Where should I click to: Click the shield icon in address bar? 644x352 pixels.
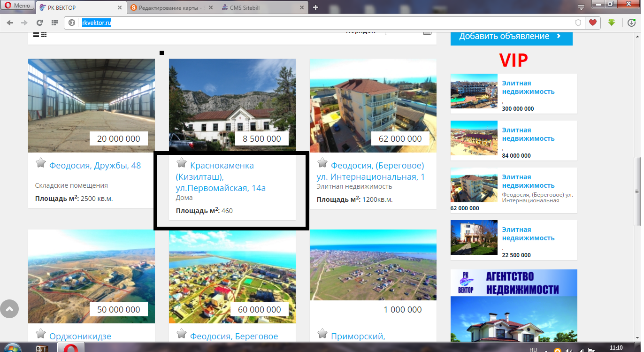[x=578, y=23]
